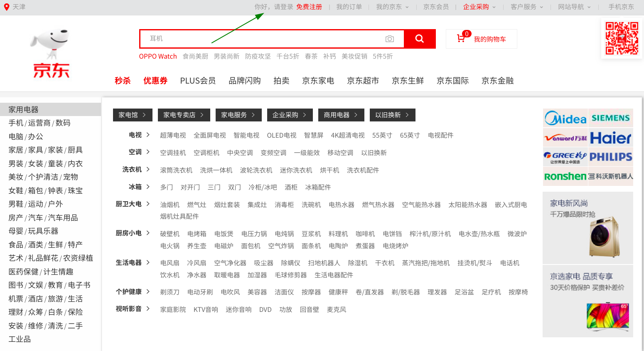Open the 对开门 fridge subcategory
Viewport: 644px width, 351px height.
[190, 187]
